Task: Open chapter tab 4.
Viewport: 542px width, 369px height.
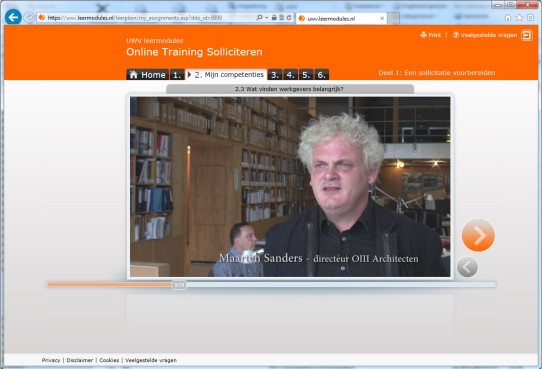Action: tap(290, 75)
